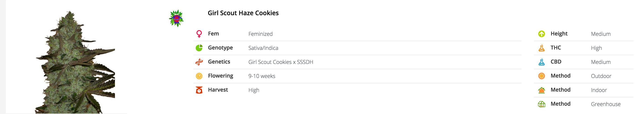Open the Girl Scout Haze Cookies title
Image resolution: width=644 pixels, height=114 pixels.
point(243,13)
